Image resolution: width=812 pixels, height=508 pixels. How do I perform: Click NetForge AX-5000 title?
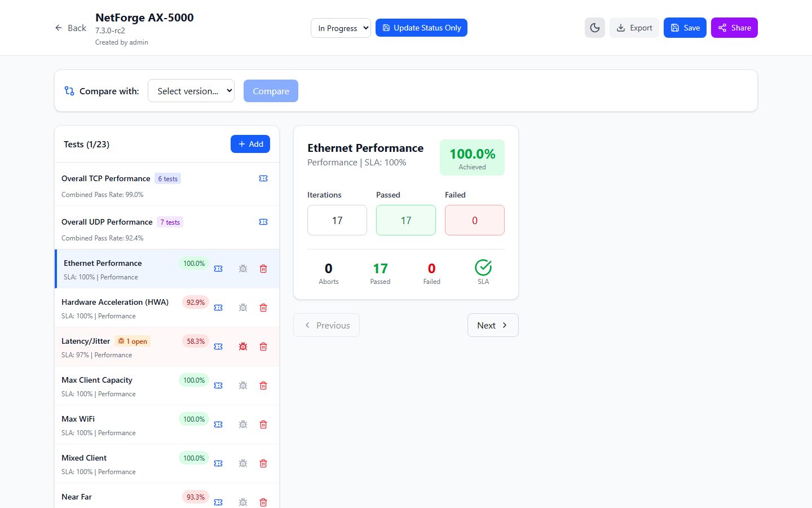click(144, 17)
